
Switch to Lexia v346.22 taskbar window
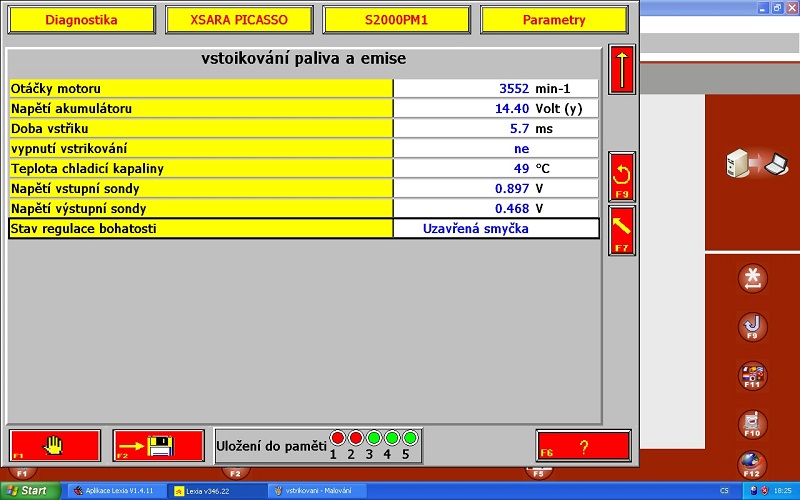pos(215,491)
